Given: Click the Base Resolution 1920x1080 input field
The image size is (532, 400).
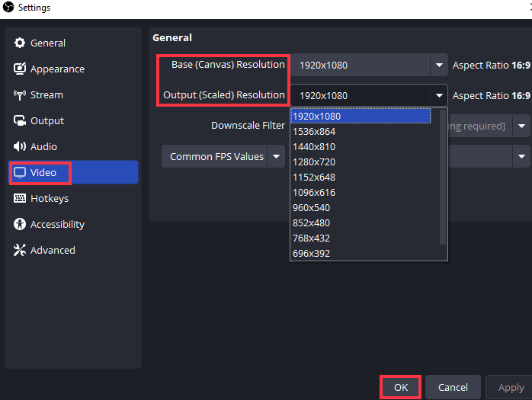Looking at the screenshot, I should click(360, 66).
